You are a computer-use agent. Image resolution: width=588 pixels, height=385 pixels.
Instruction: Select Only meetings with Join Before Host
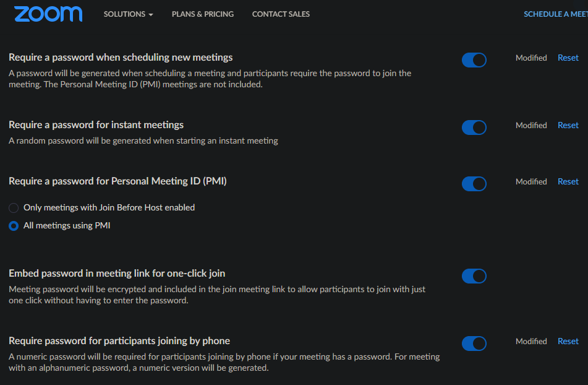point(14,208)
